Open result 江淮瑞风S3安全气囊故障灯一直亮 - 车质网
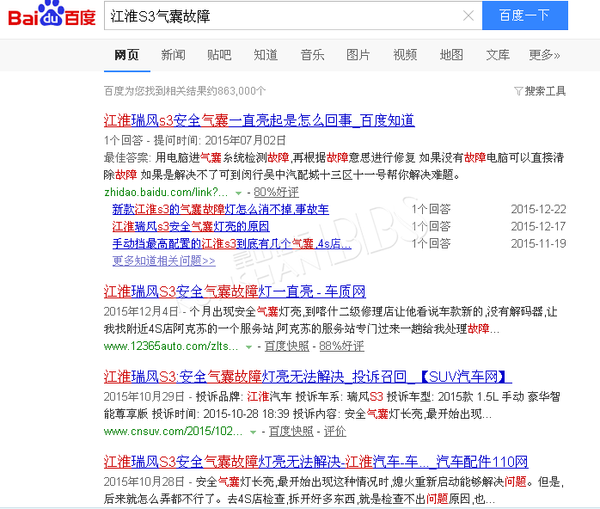 click(235, 292)
